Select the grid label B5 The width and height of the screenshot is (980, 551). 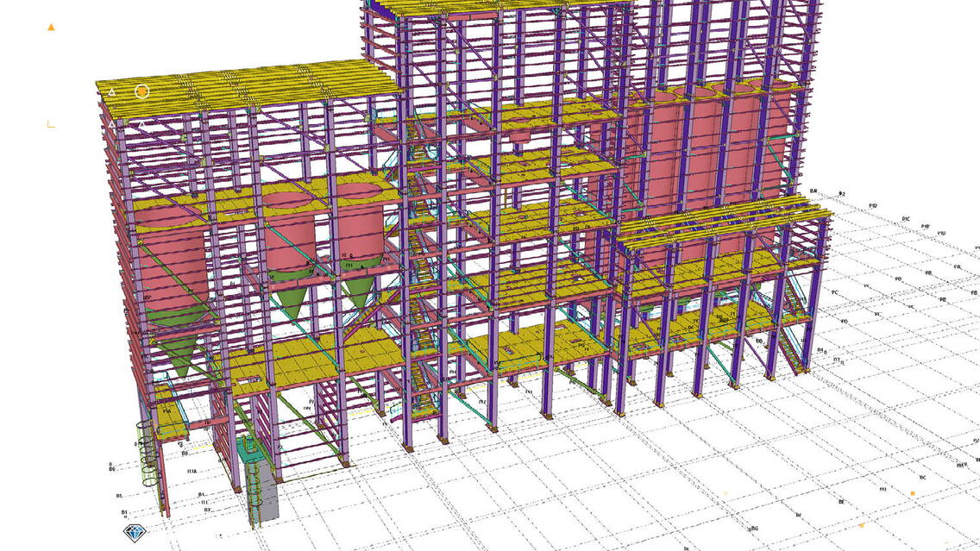point(119,496)
